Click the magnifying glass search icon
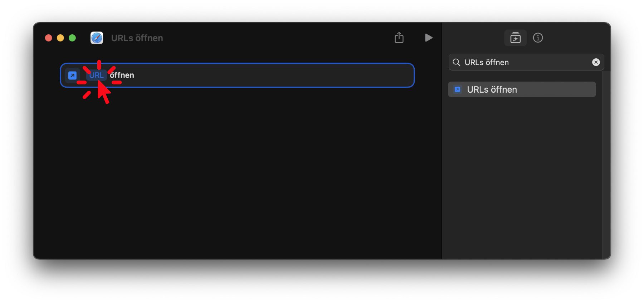Image resolution: width=644 pixels, height=303 pixels. coord(456,62)
